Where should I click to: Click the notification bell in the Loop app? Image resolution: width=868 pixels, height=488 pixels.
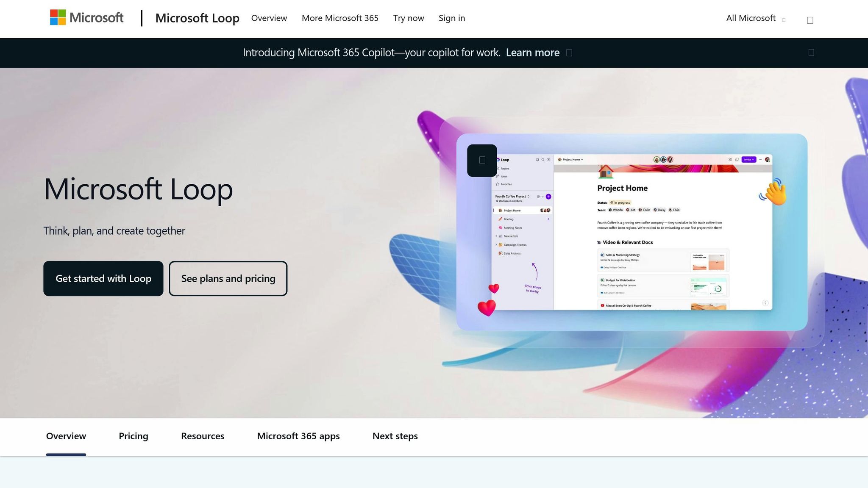coord(537,160)
